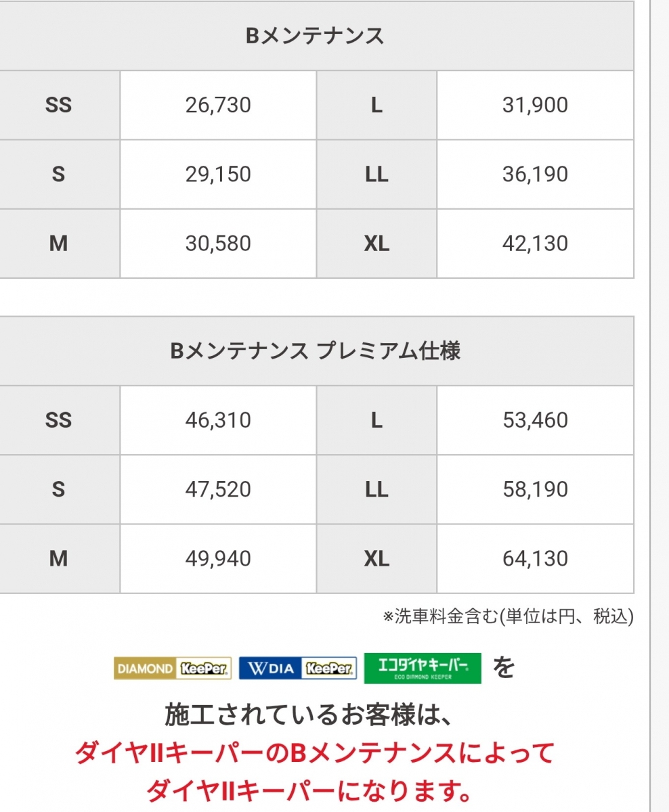Select the Bメンテナンス プレミアム仕様 table header

click(x=315, y=351)
